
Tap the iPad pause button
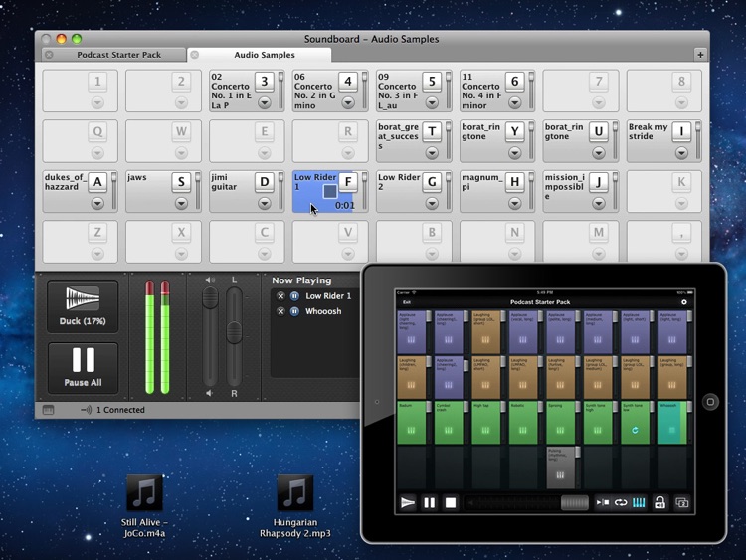click(429, 503)
